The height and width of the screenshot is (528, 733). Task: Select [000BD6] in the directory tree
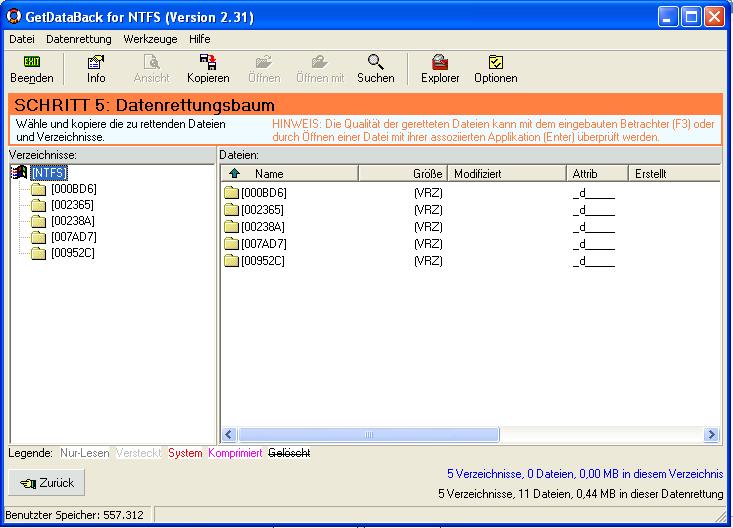[74, 189]
